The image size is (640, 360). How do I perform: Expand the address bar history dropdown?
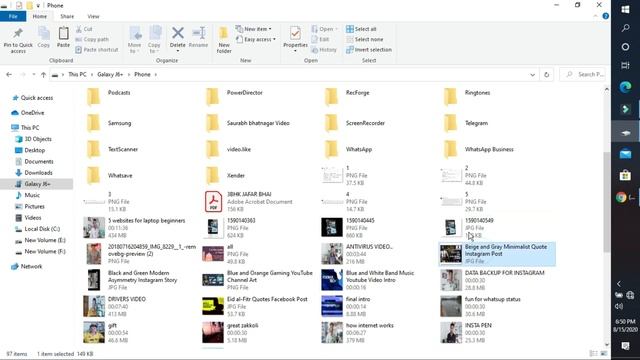[x=532, y=75]
